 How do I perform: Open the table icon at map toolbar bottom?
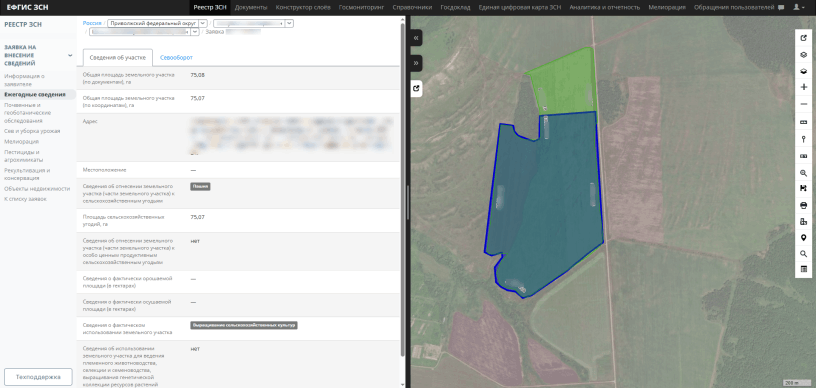804,269
